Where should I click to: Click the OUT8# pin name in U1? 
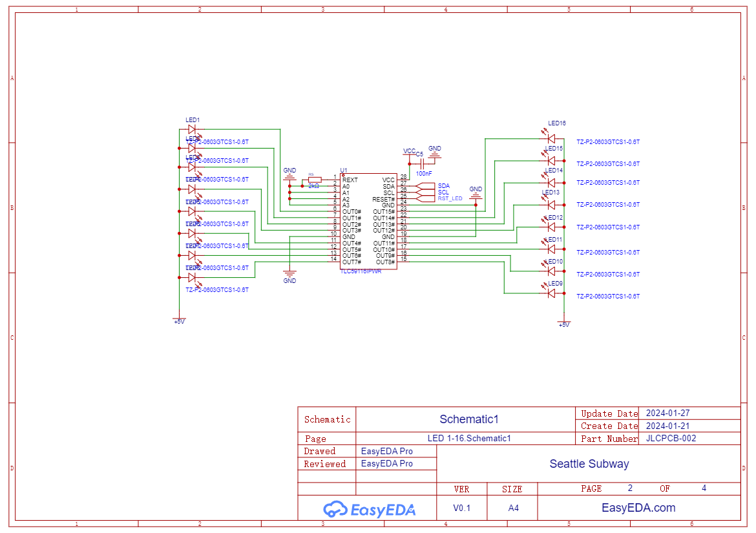click(385, 262)
